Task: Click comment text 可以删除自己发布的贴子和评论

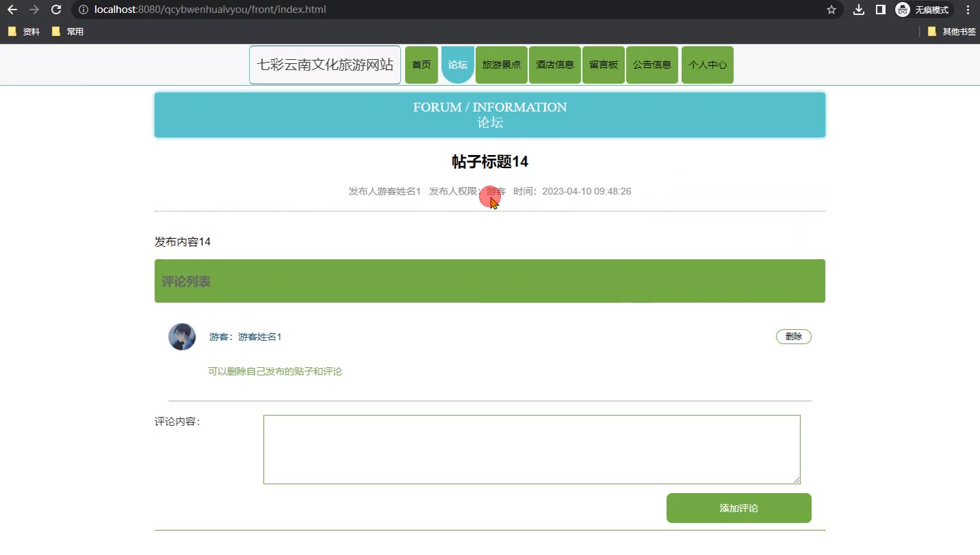Action: point(275,371)
